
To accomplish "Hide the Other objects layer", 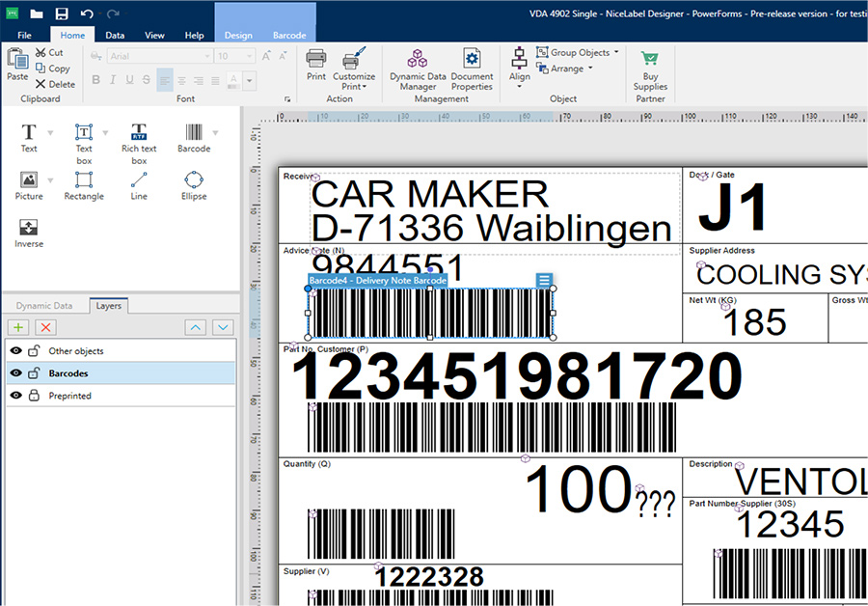I will tap(16, 350).
